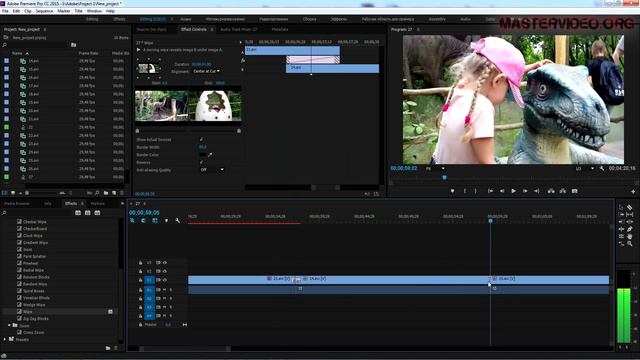The width and height of the screenshot is (640, 360).
Task: Open the Program monitor button editor plus icon
Action: click(633, 191)
